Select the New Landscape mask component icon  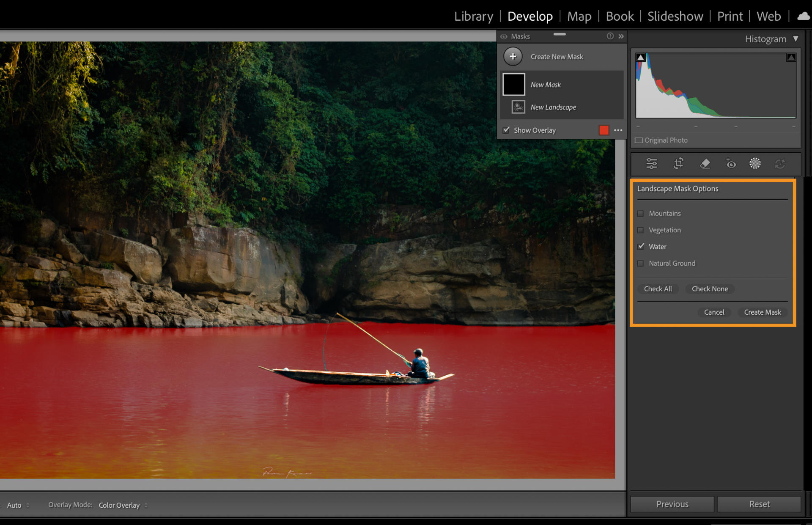(518, 107)
